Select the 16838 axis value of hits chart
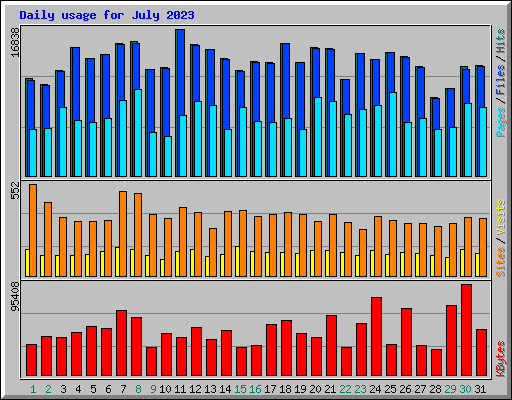Screen dimensions: 512x400 pyautogui.click(x=15, y=43)
